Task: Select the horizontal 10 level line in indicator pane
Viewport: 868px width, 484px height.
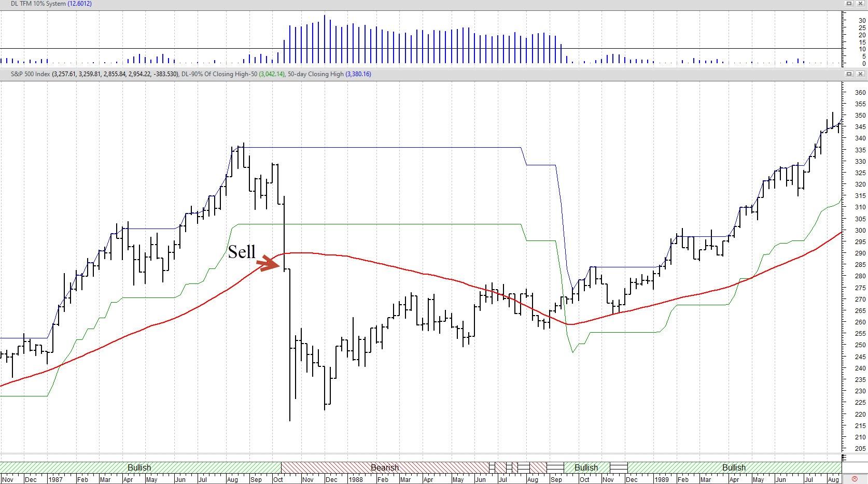Action: (x=420, y=49)
